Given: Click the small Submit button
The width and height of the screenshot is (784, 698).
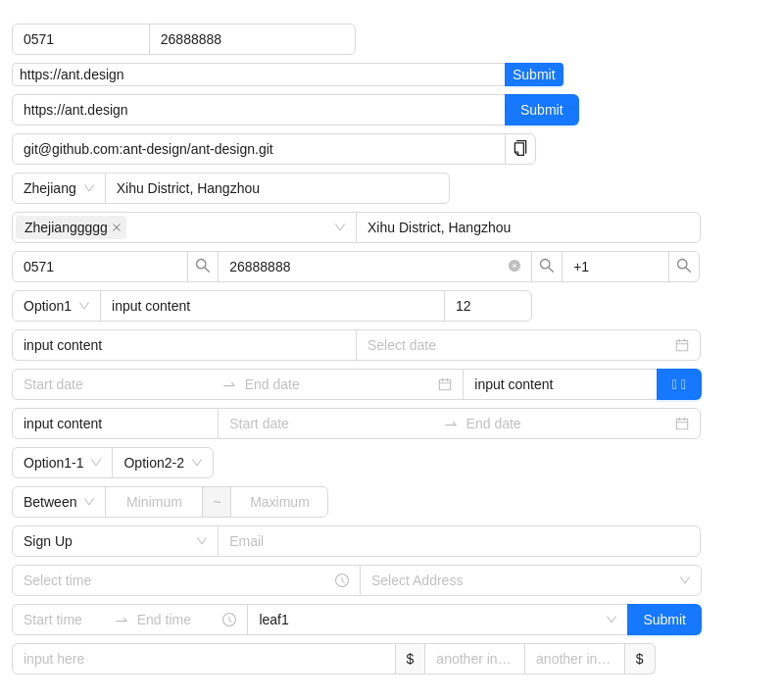Looking at the screenshot, I should click(x=533, y=75).
